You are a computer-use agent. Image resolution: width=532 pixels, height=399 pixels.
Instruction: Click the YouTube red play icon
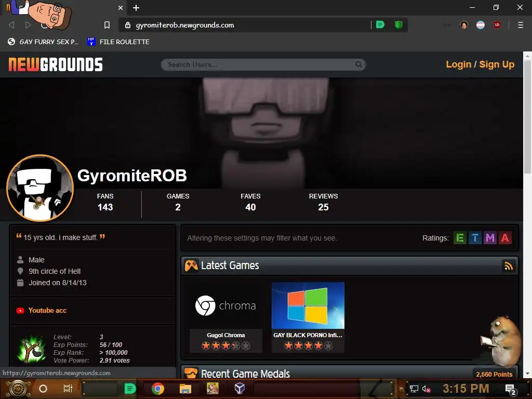click(x=20, y=311)
